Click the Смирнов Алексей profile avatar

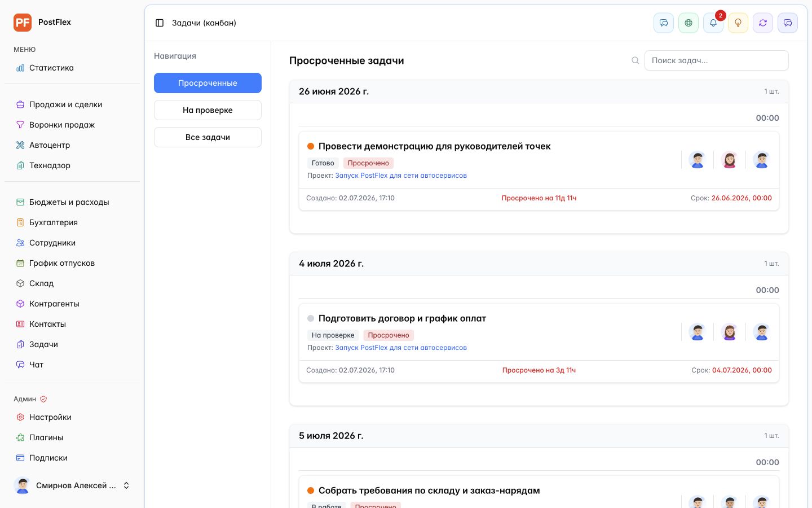(x=23, y=485)
